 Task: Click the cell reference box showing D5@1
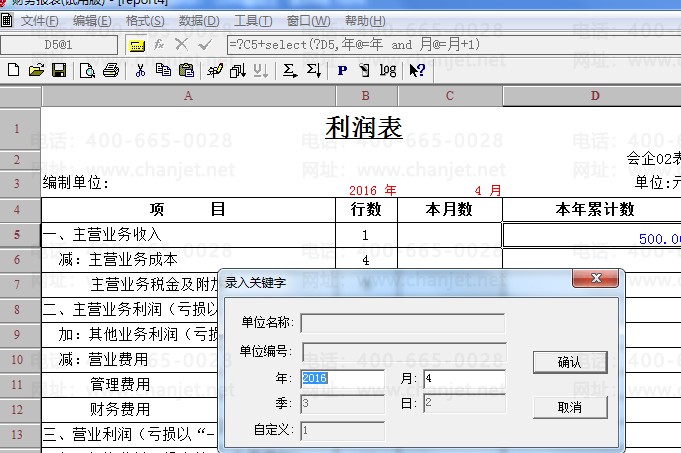click(x=59, y=45)
